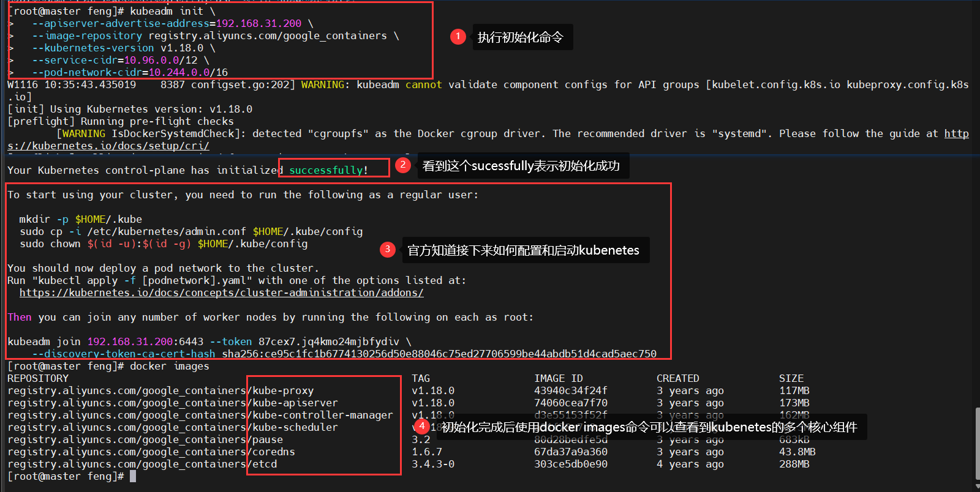Click the TAG column header

(x=421, y=378)
